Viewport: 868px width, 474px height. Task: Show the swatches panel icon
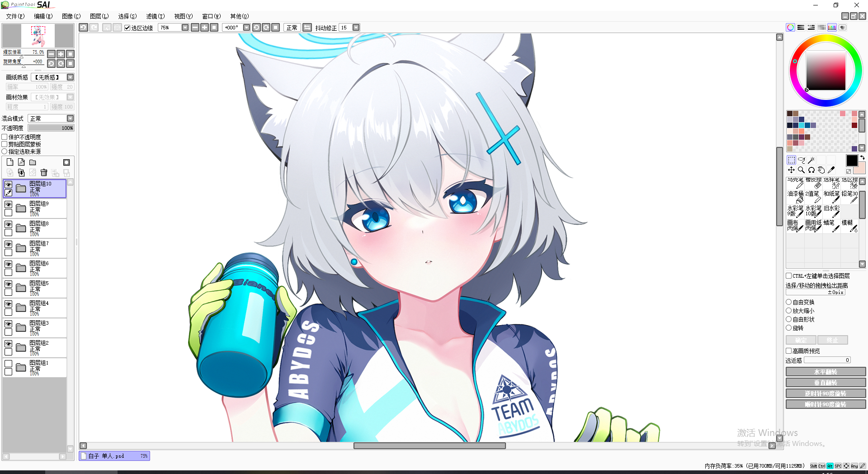coord(832,28)
